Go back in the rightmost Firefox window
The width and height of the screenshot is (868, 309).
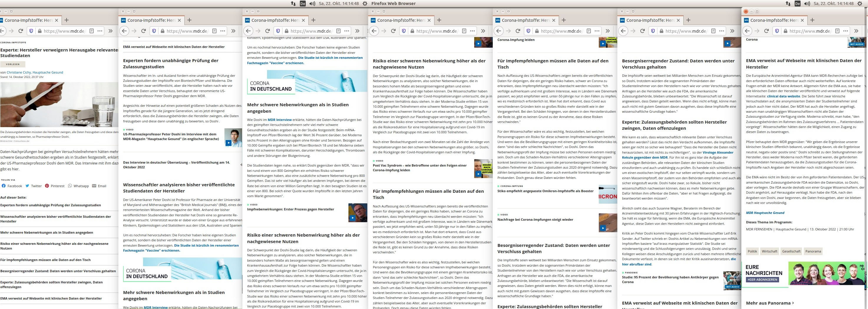[747, 31]
